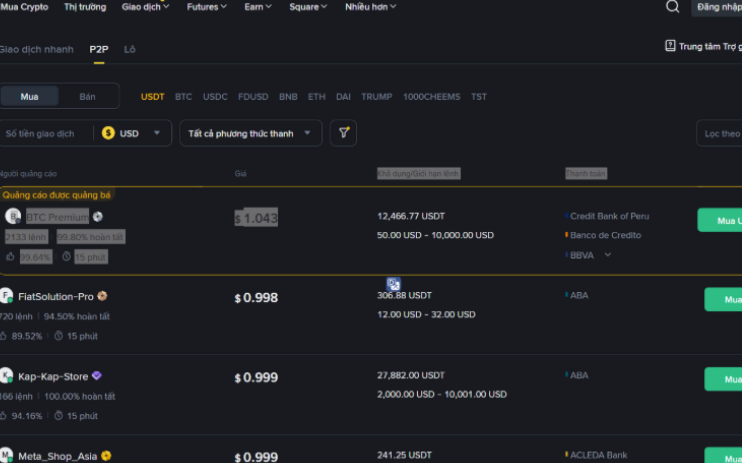Click the search magnifier icon in header
Viewport: 742px width, 463px height.
[x=672, y=7]
